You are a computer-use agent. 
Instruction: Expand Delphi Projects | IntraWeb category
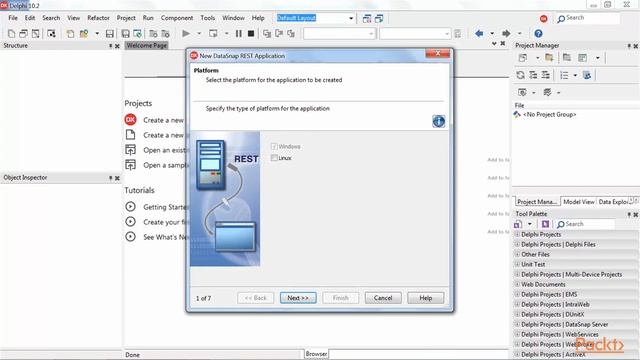[x=517, y=304]
